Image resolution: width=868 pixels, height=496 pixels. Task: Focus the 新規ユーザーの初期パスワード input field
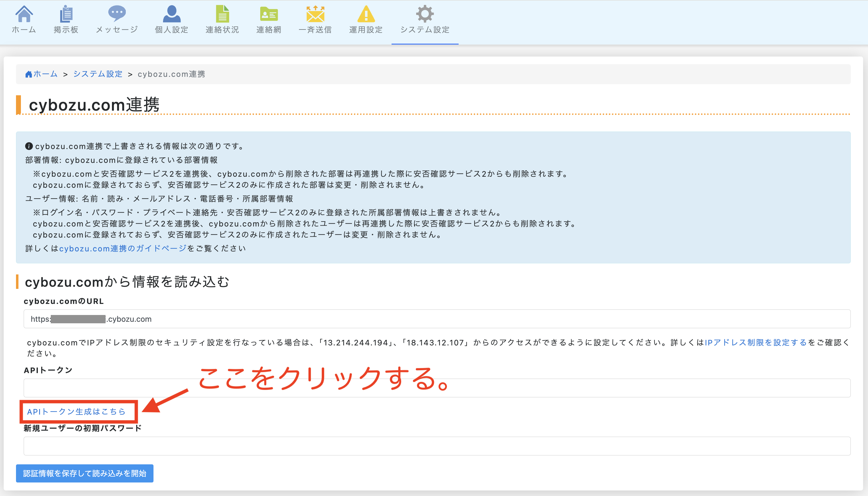(437, 446)
